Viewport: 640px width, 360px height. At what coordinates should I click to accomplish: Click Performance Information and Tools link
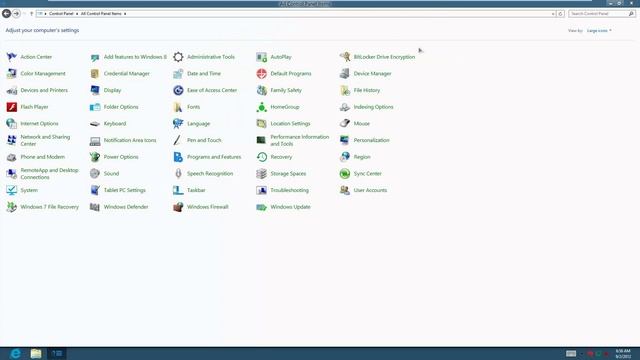(300, 140)
